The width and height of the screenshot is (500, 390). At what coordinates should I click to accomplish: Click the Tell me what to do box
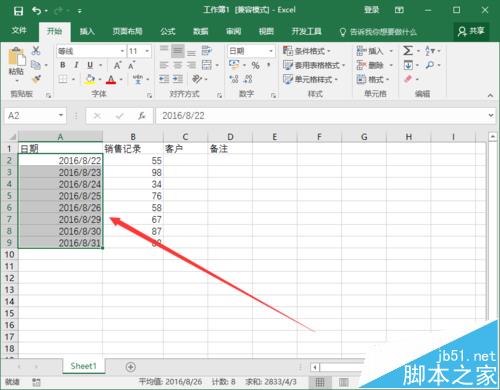coord(378,32)
